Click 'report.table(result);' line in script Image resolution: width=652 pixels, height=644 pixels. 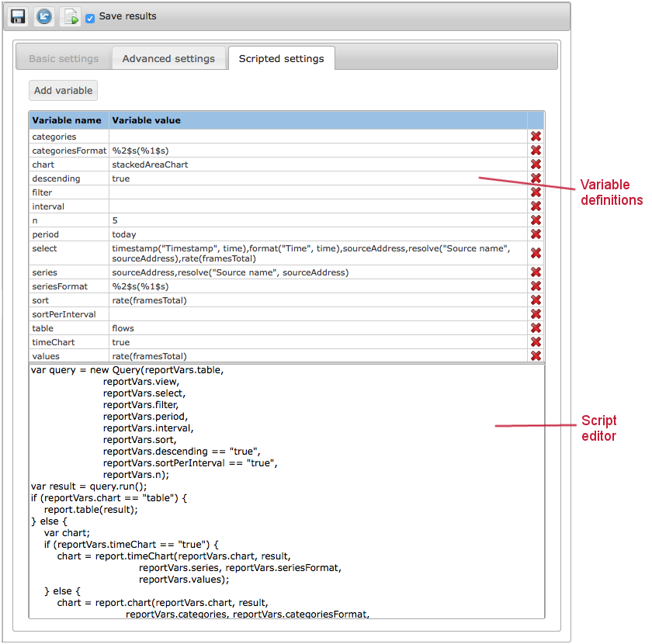(x=91, y=510)
